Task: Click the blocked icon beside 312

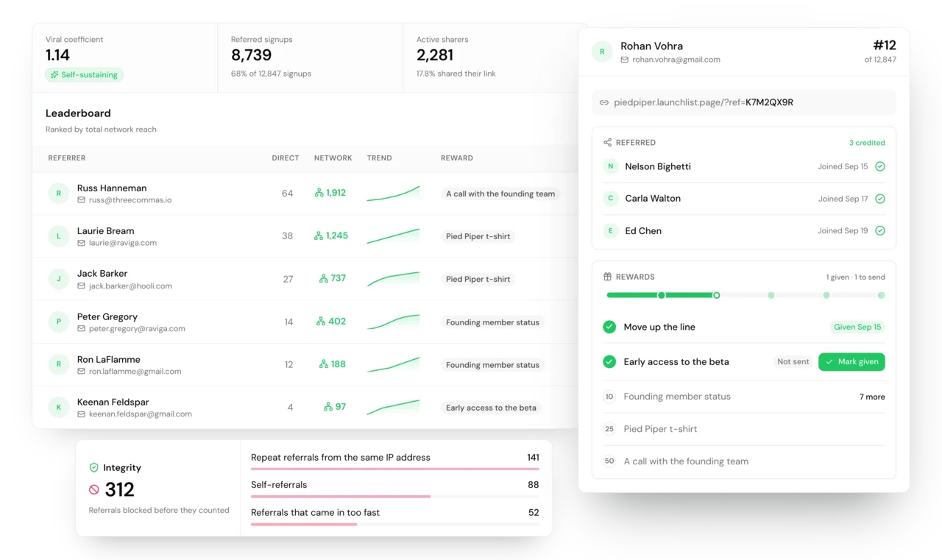Action: 94,489
